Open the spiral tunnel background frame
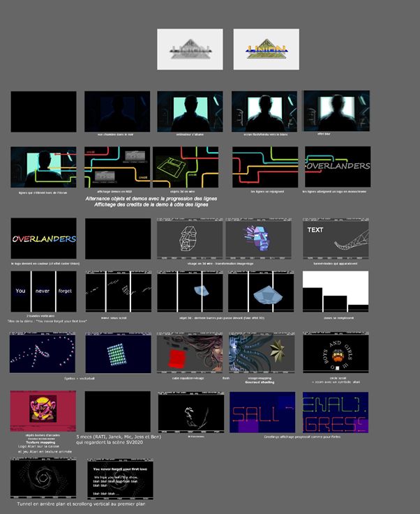Viewport: 420px width, 514px height. tap(43, 478)
